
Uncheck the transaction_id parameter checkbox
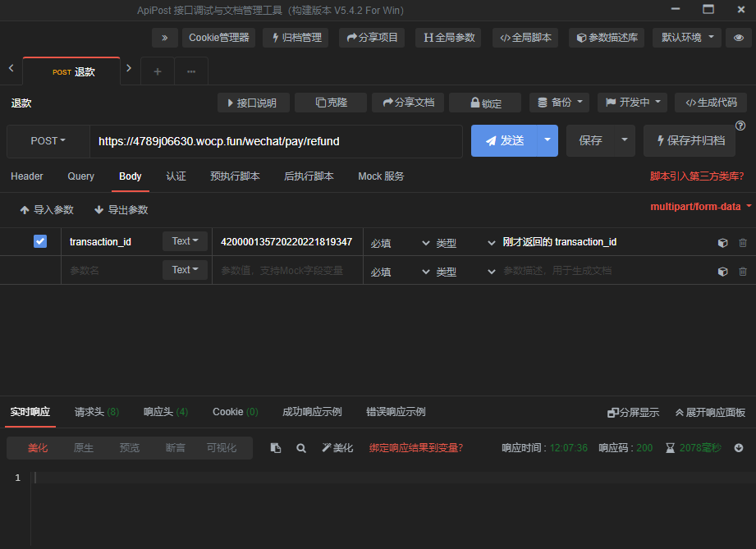40,241
